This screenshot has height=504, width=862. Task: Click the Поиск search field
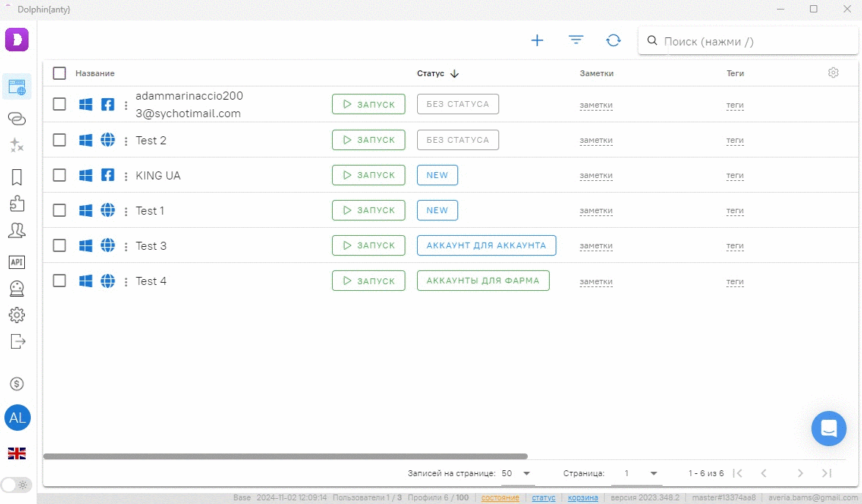click(x=755, y=42)
